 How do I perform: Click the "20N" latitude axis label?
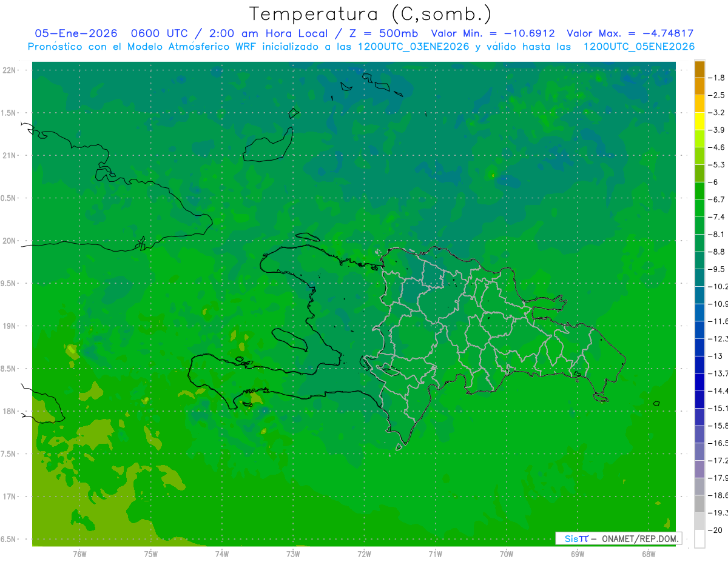point(10,241)
